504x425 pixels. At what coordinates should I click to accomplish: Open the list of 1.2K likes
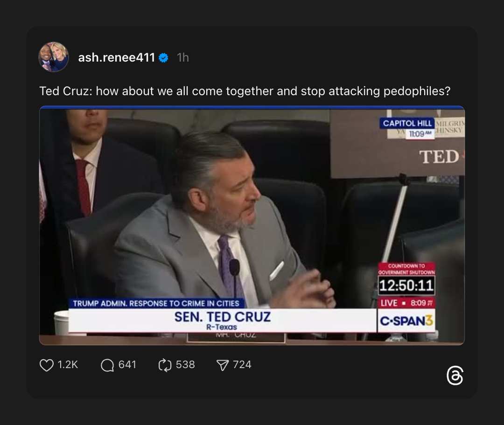(68, 365)
